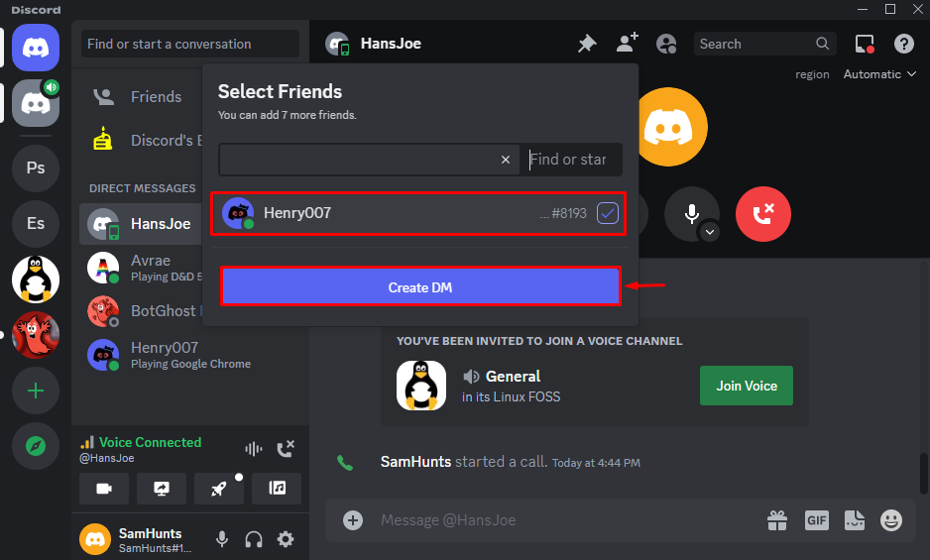The height and width of the screenshot is (560, 930).
Task: Open the Linux penguin server icon
Action: tap(36, 279)
